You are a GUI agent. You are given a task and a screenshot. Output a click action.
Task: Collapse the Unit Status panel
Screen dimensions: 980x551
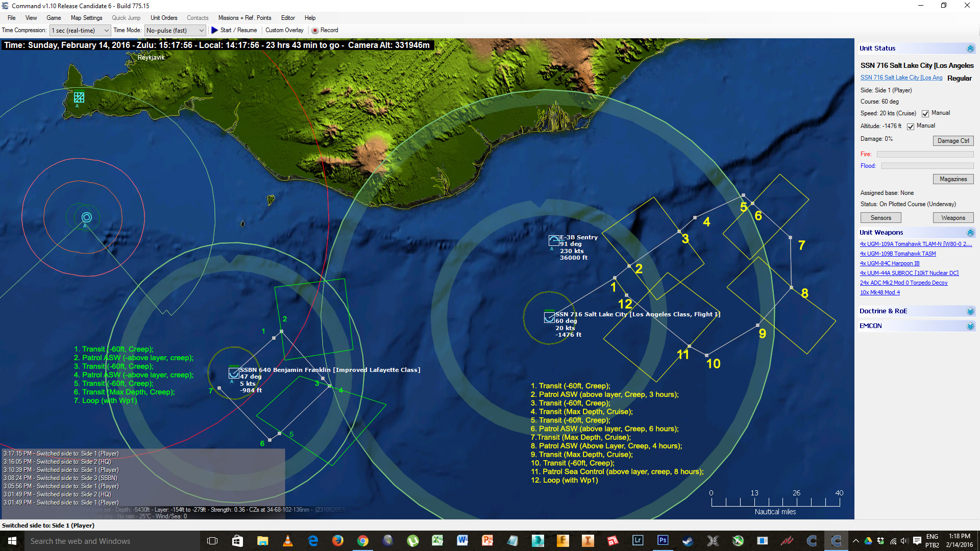970,48
